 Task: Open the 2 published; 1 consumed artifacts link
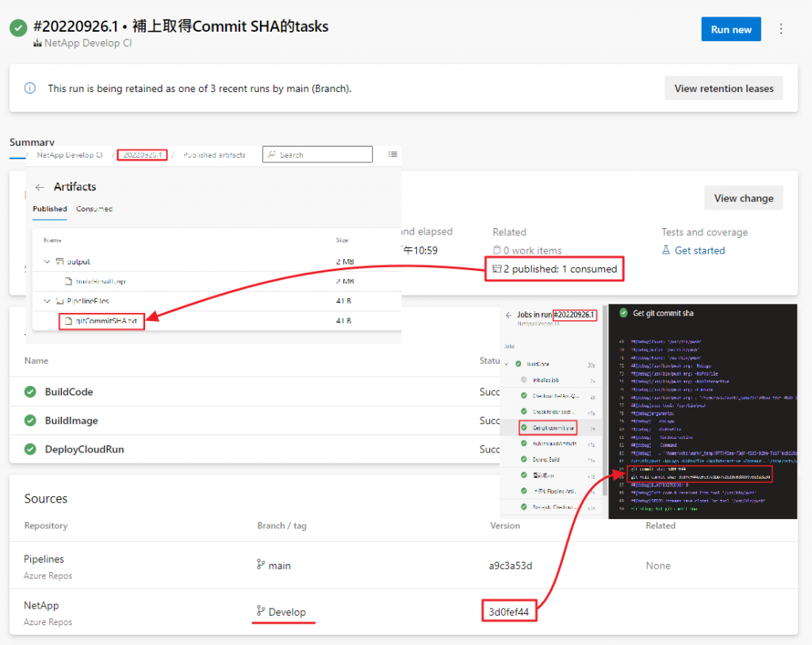554,269
